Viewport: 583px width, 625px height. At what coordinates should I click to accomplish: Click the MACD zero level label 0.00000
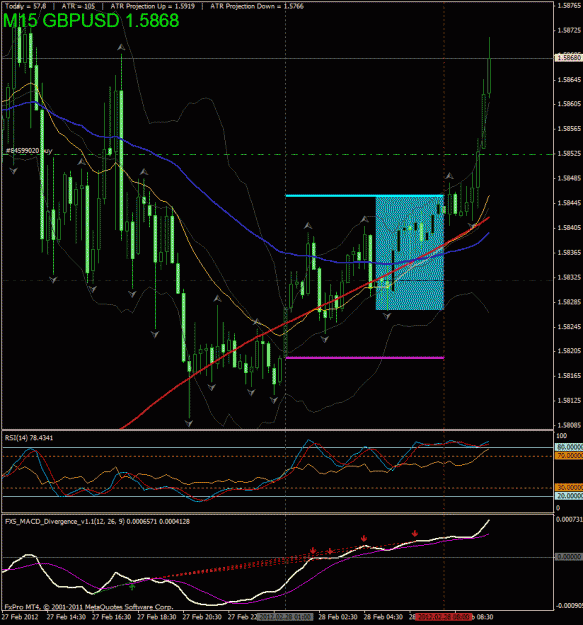coord(569,556)
